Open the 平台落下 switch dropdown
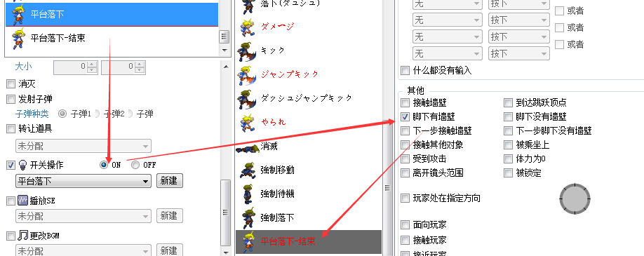Viewport: 644px width, 256px height. pyautogui.click(x=83, y=181)
